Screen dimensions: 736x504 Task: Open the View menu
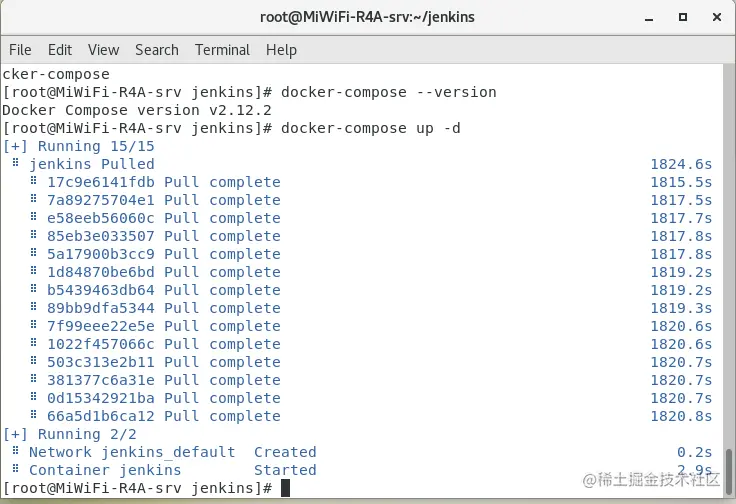(x=103, y=49)
